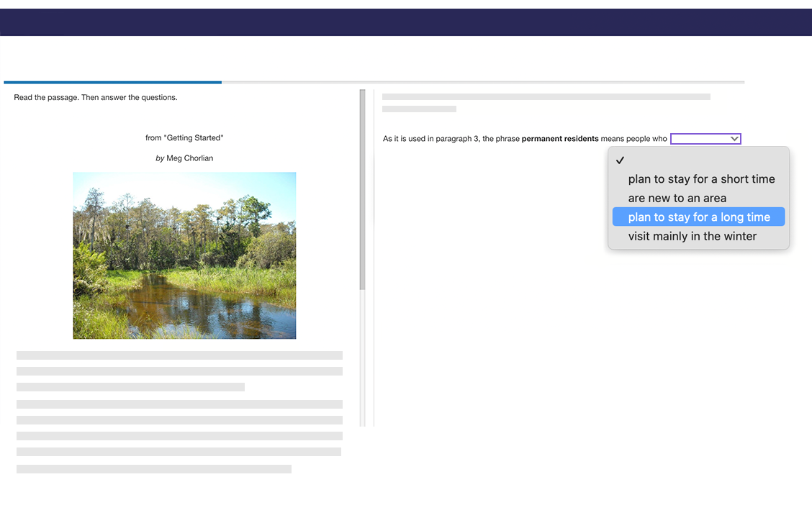The height and width of the screenshot is (518, 812).
Task: Click the grey unfilled part of progress bar
Action: tap(482, 82)
